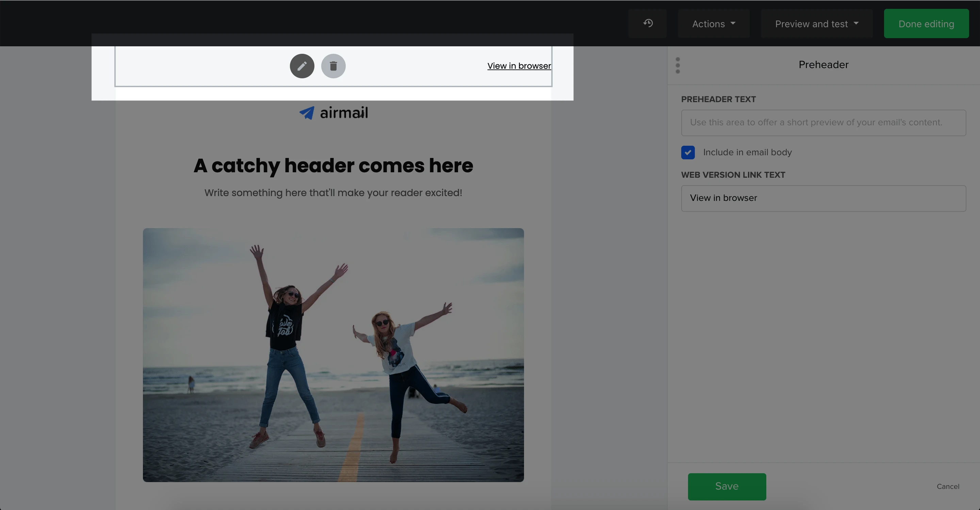980x510 pixels.
Task: Click the version history clock icon
Action: point(648,23)
